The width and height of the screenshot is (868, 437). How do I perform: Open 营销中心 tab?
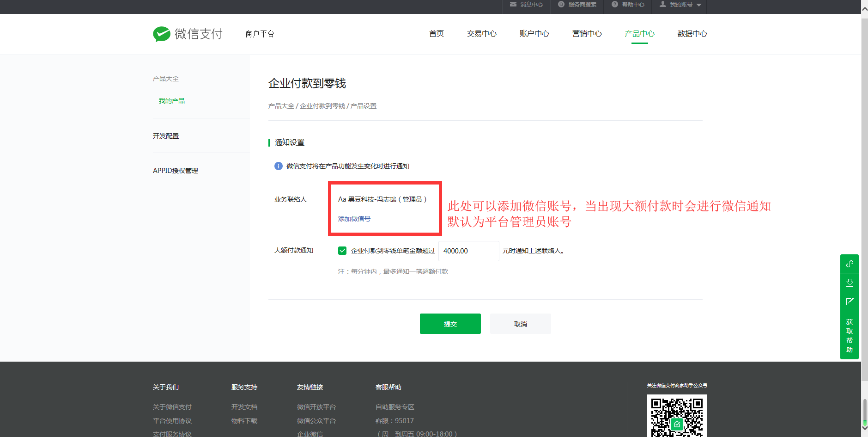[587, 34]
